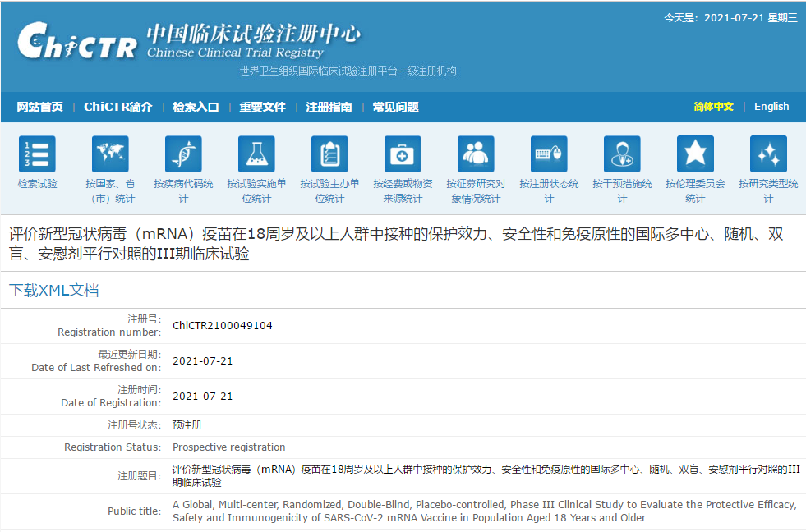Select the 重要文件 menu item
This screenshot has width=806, height=532.
262,107
